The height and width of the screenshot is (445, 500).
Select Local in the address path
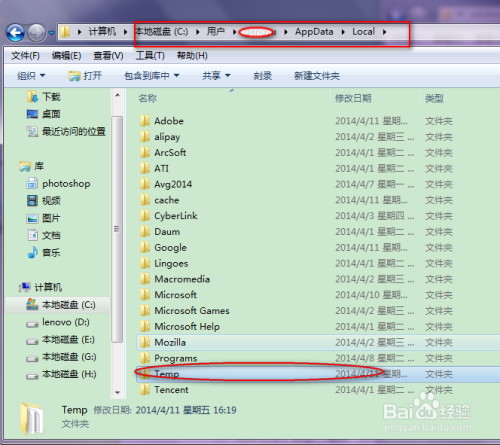[x=363, y=32]
